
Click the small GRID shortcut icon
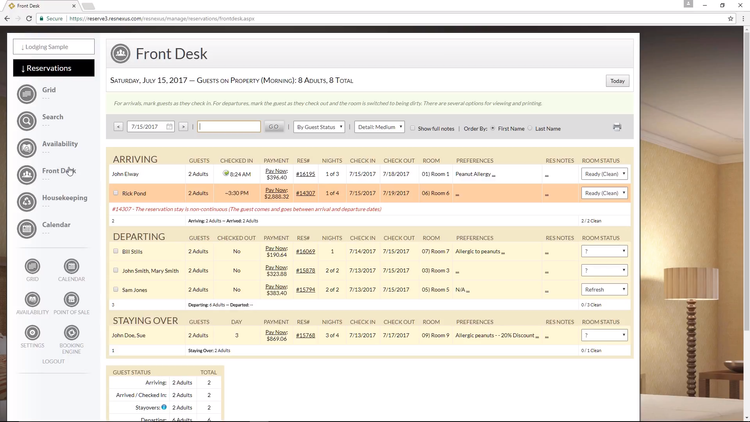pos(33,266)
